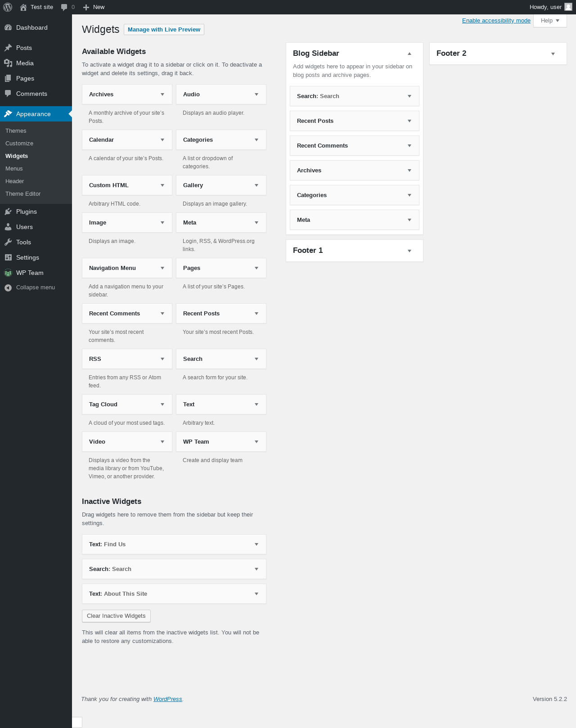Click Enable accessibility mode link
This screenshot has width=576, height=728.
[x=496, y=21]
